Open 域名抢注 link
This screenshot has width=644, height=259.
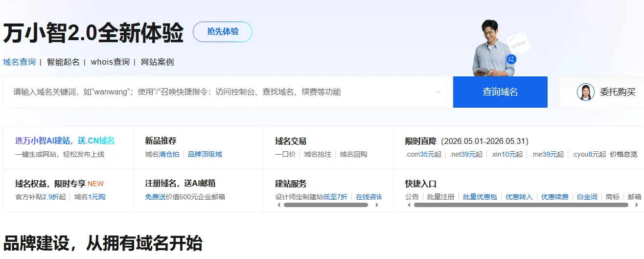point(318,154)
